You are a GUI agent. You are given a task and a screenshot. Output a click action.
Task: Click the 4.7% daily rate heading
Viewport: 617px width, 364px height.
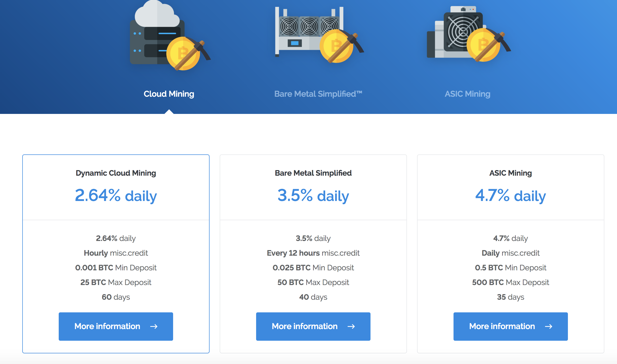point(510,196)
